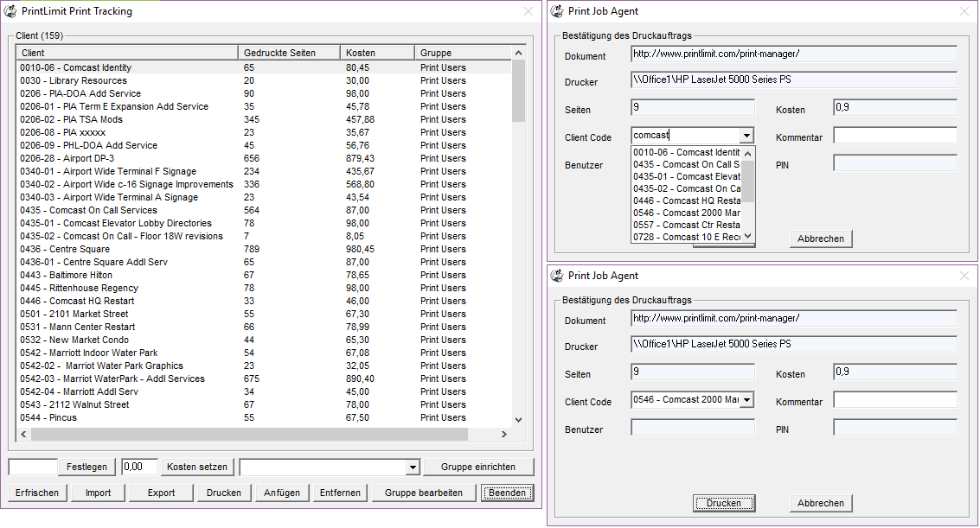Viewport: 980px width, 528px height.
Task: Click the horizontal scrollbar right arrow in client list
Action: (503, 434)
